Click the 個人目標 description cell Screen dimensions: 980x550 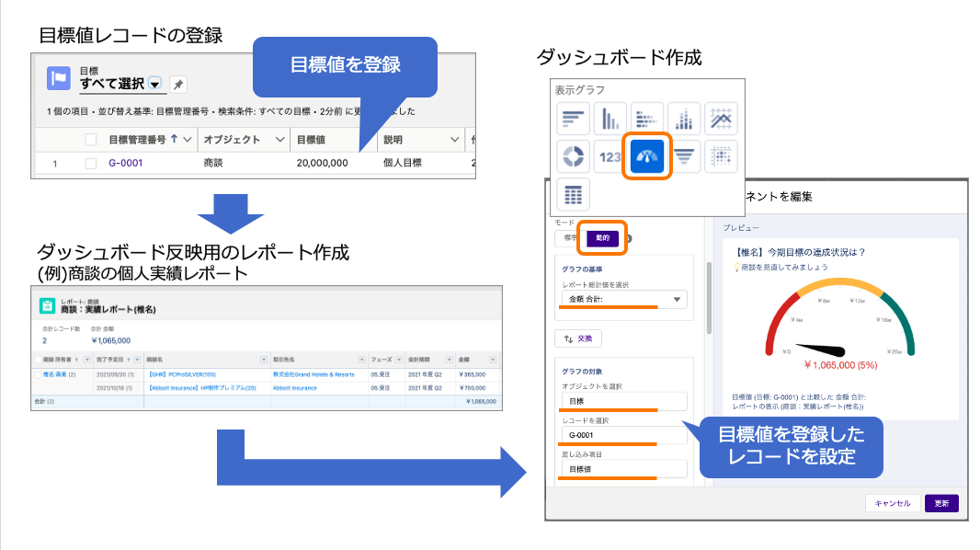[x=403, y=163]
